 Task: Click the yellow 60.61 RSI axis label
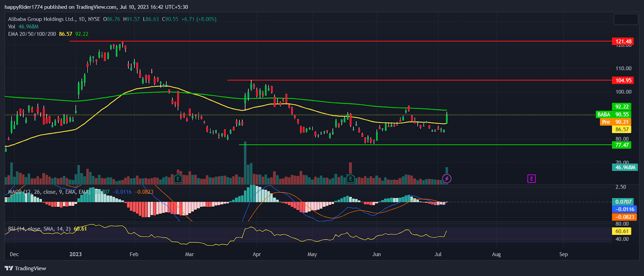click(622, 231)
